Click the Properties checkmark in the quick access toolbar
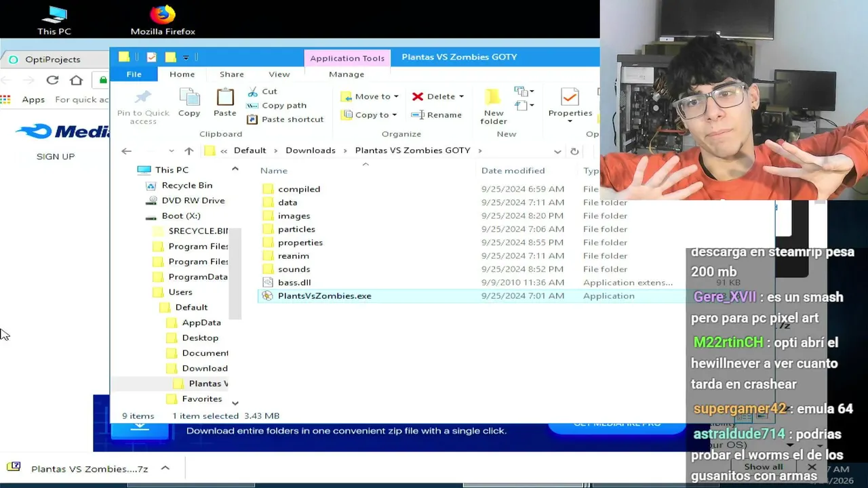 (151, 57)
